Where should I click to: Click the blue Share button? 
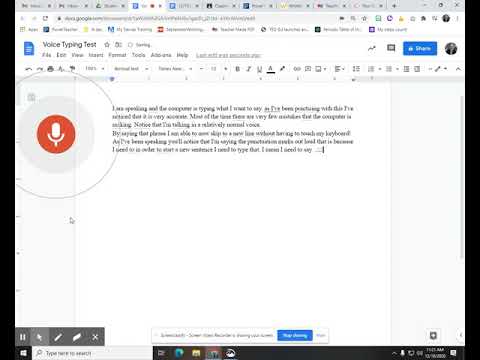click(420, 49)
